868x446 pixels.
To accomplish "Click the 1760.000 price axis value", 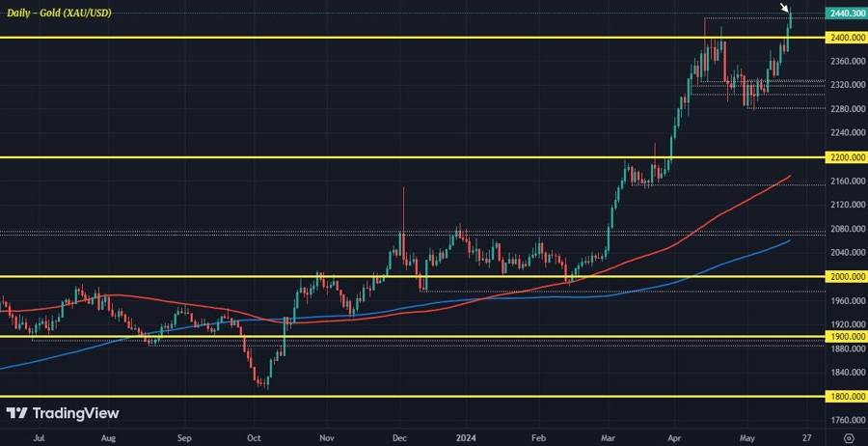I will tap(847, 420).
